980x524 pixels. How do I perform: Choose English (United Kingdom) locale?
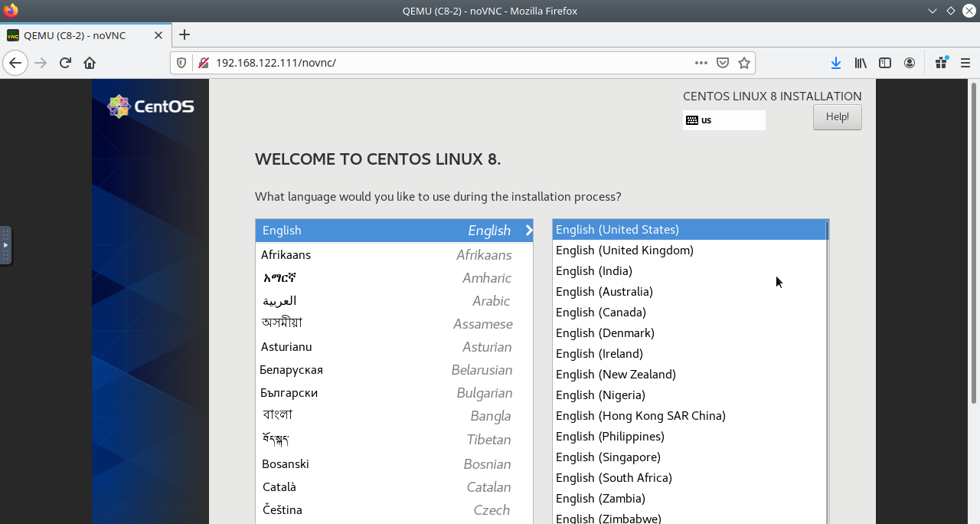coord(689,251)
